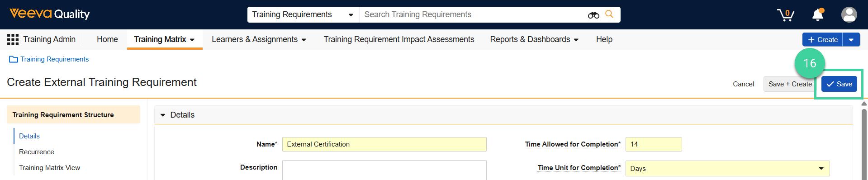Click the Name input field

384,144
